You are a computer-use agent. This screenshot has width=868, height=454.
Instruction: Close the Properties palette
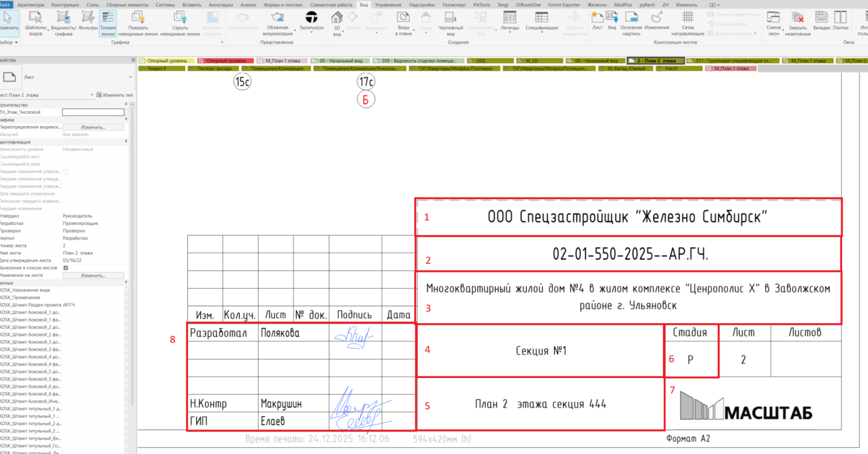tap(133, 60)
